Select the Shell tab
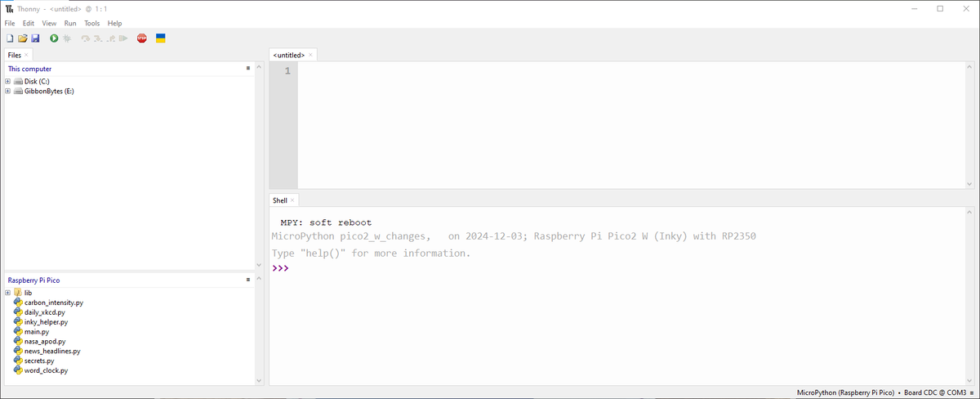Viewport: 980px width, 399px height. pos(279,200)
